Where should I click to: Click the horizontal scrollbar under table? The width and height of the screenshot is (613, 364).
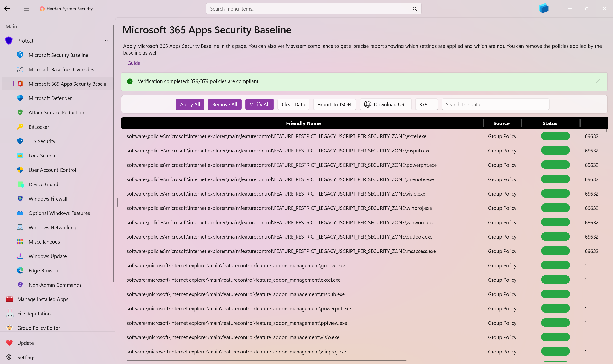[x=266, y=360]
